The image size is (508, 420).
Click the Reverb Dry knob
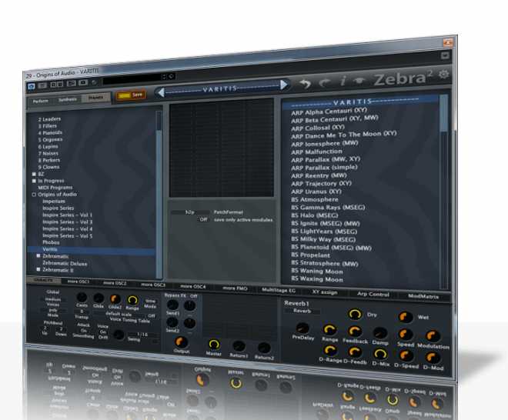pos(354,314)
